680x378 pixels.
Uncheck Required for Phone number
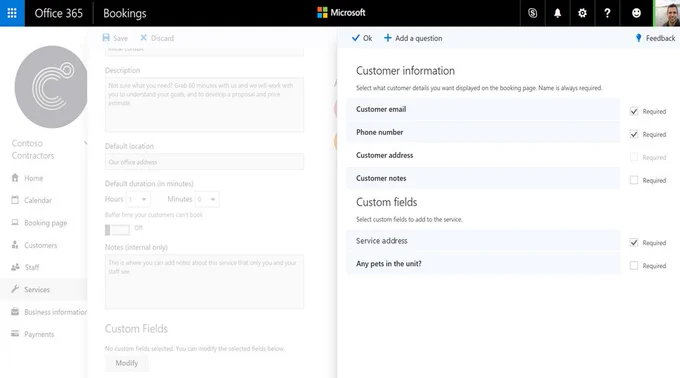(634, 134)
